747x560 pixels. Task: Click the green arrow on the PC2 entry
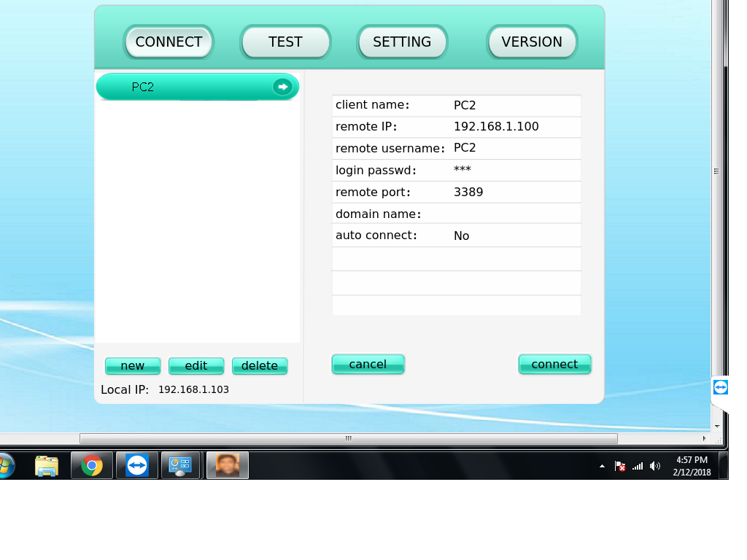[x=283, y=86]
